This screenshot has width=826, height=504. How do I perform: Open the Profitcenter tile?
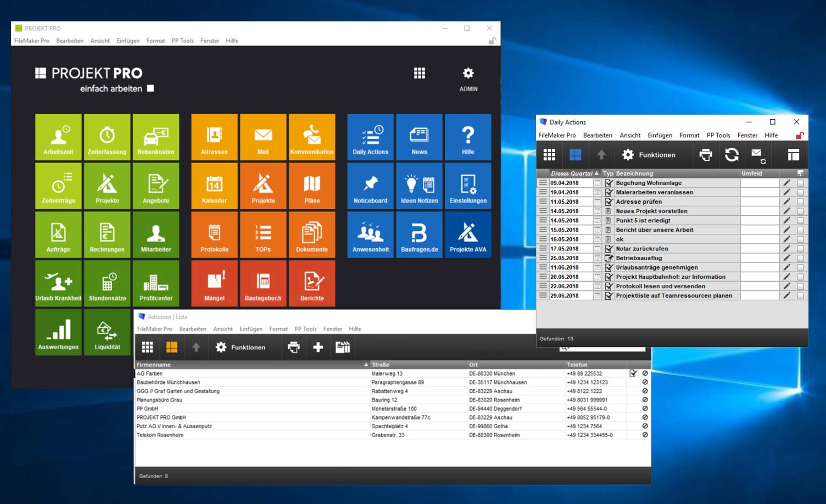click(x=156, y=283)
